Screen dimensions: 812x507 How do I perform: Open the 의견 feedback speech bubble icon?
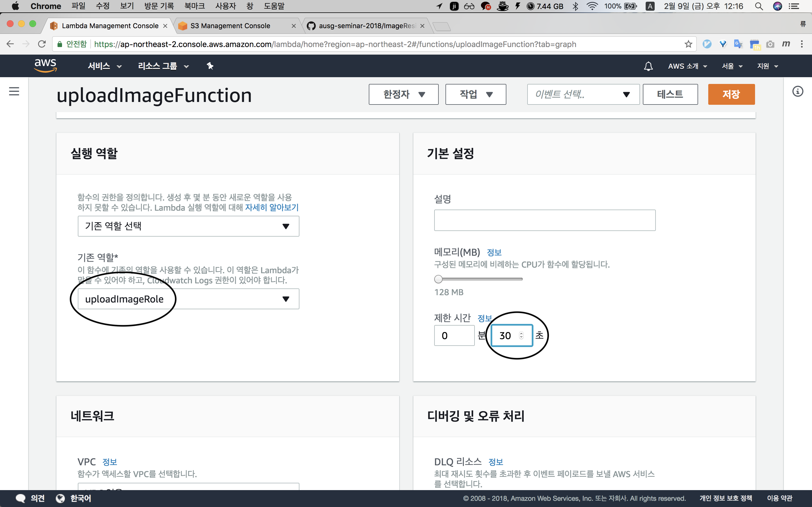(21, 498)
